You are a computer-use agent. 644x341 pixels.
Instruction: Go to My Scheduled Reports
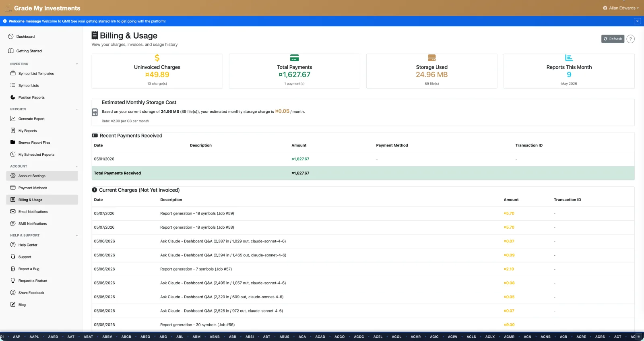pos(42,154)
